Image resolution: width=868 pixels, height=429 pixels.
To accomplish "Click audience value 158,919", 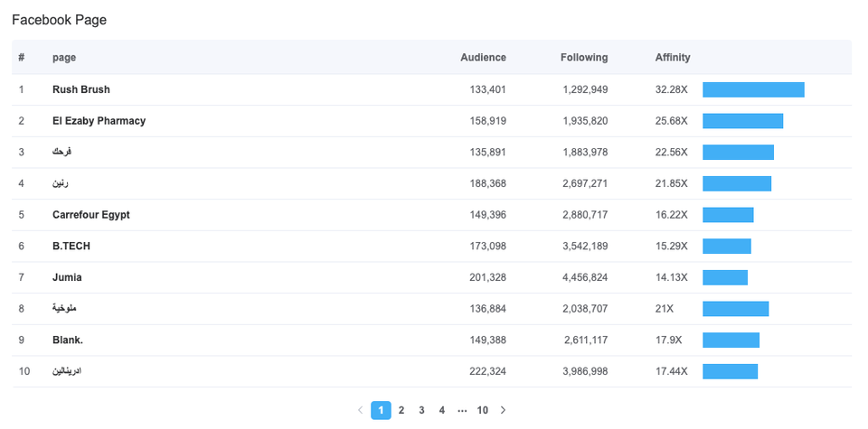I will 487,120.
